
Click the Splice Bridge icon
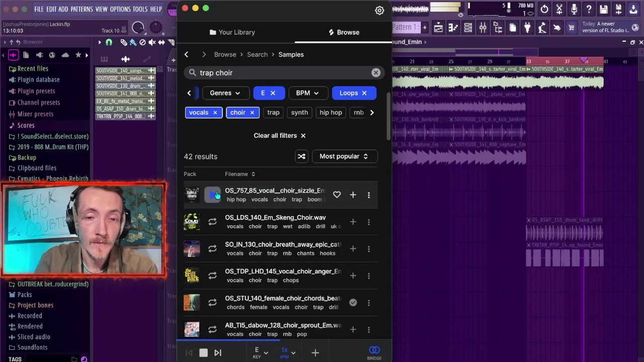click(x=374, y=352)
